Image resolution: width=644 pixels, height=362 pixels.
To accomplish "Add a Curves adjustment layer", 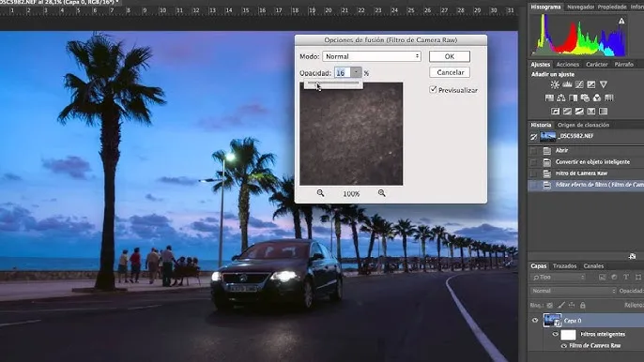I will [x=579, y=84].
